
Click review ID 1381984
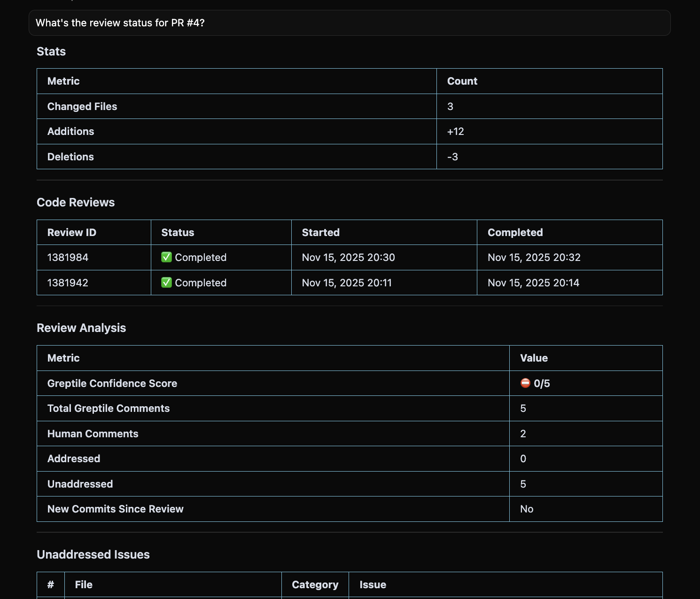68,258
